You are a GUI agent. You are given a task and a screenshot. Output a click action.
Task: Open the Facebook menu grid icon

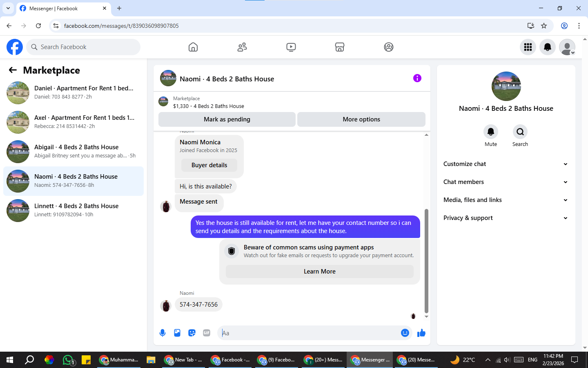tap(528, 47)
